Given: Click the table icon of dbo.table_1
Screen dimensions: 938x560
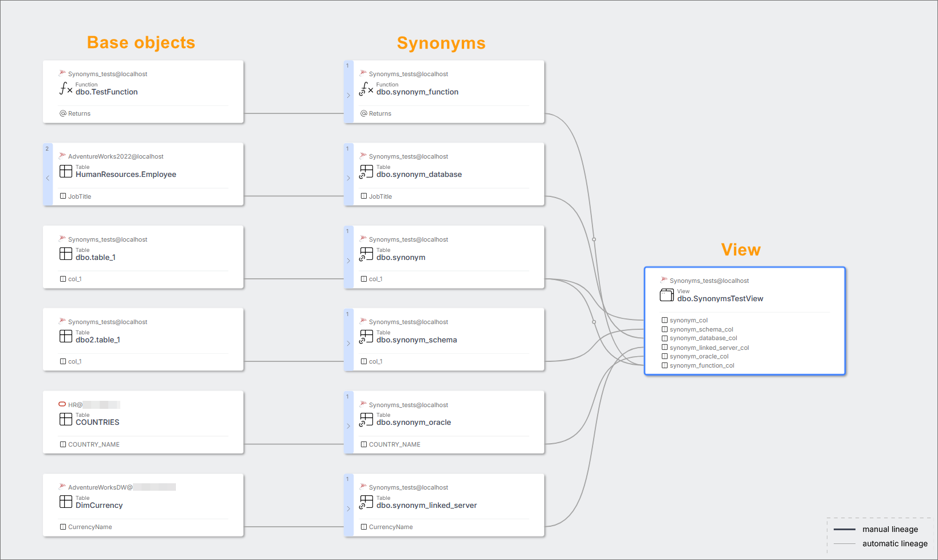Looking at the screenshot, I should (x=66, y=254).
